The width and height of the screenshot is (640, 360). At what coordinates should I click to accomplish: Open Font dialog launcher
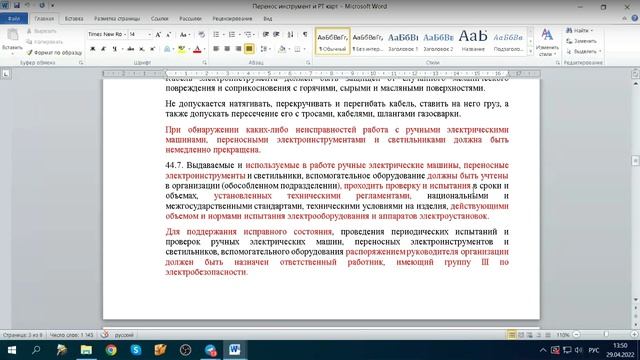[204, 63]
